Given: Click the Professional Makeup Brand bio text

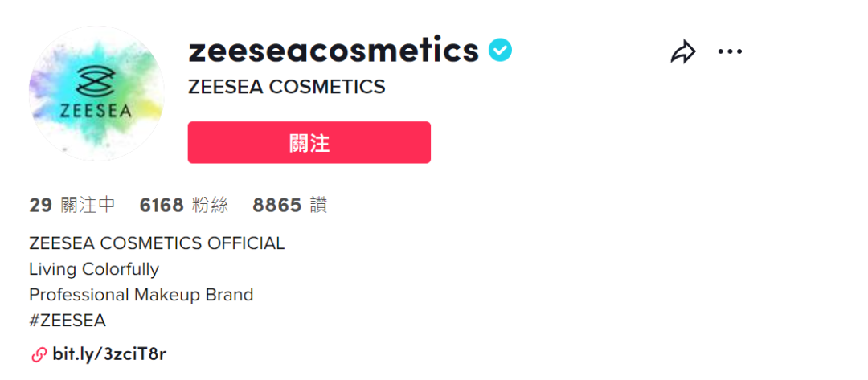Looking at the screenshot, I should pos(141,295).
